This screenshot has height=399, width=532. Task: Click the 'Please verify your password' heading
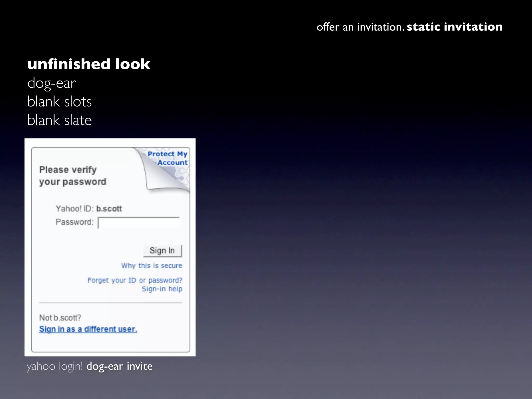73,176
